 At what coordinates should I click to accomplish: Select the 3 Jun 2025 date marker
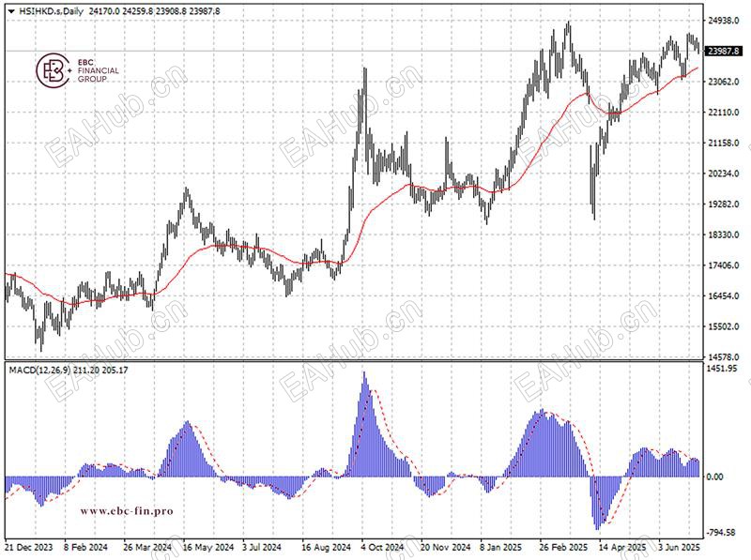[679, 547]
